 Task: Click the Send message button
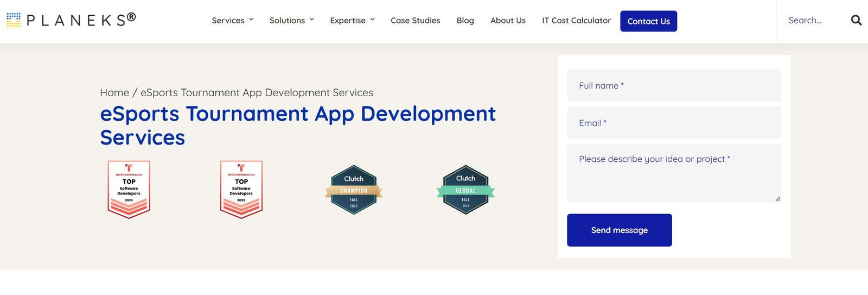tap(620, 230)
